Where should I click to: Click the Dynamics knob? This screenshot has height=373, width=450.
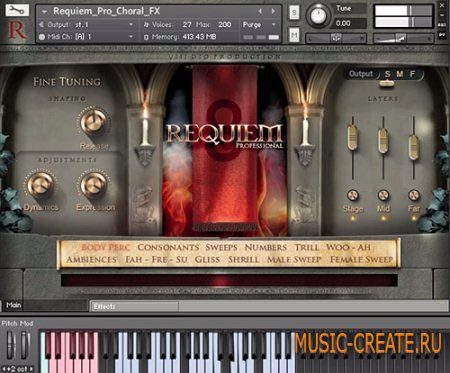(x=40, y=184)
